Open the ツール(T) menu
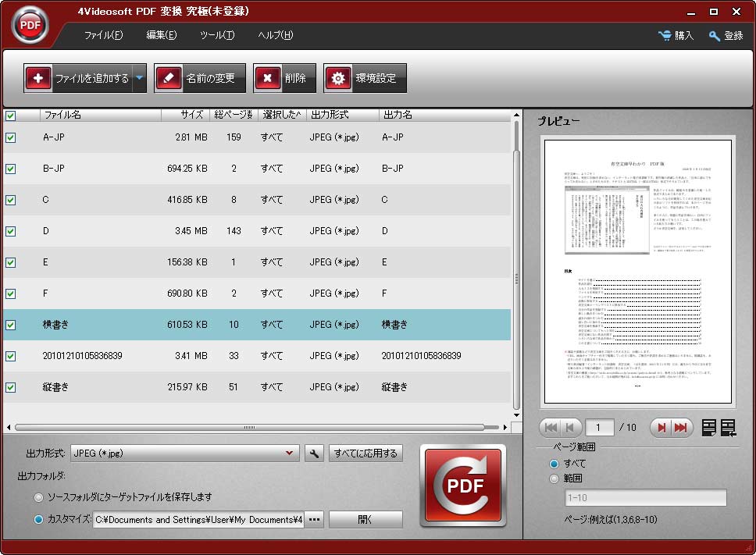This screenshot has width=756, height=555. [216, 35]
